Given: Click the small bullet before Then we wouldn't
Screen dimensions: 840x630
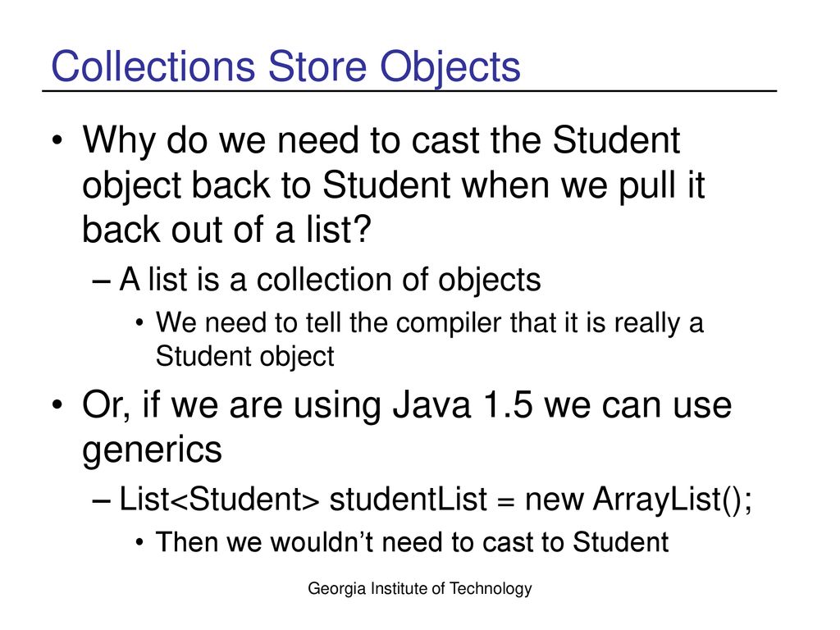Looking at the screenshot, I should pyautogui.click(x=139, y=543).
